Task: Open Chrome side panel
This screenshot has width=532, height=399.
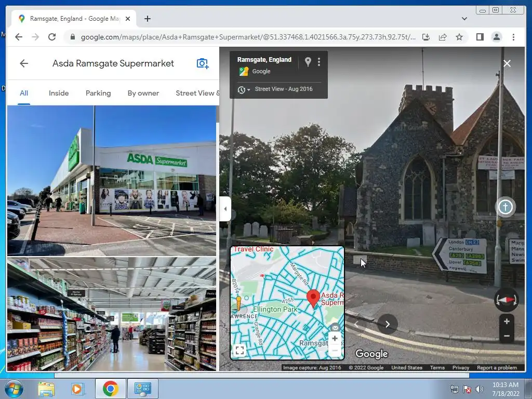Action: click(480, 37)
